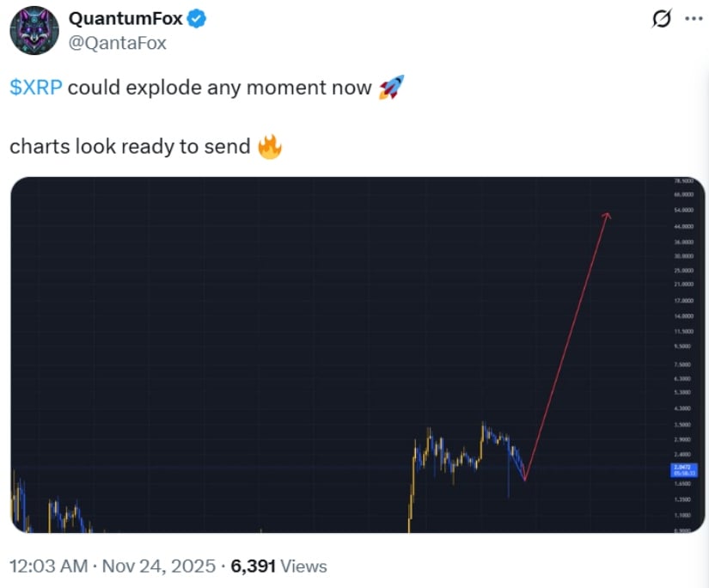Click the red arrowhead on the chart
Image resolution: width=709 pixels, height=588 pixels.
[607, 217]
